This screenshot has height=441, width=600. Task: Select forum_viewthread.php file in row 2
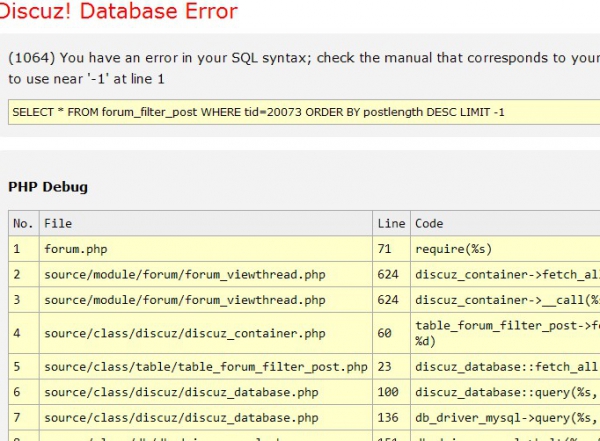click(206, 274)
